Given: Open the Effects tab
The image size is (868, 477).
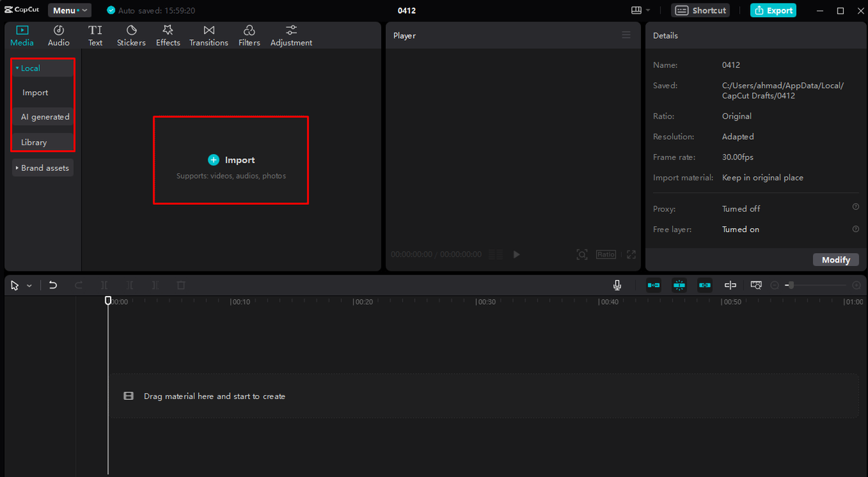Looking at the screenshot, I should pos(167,36).
